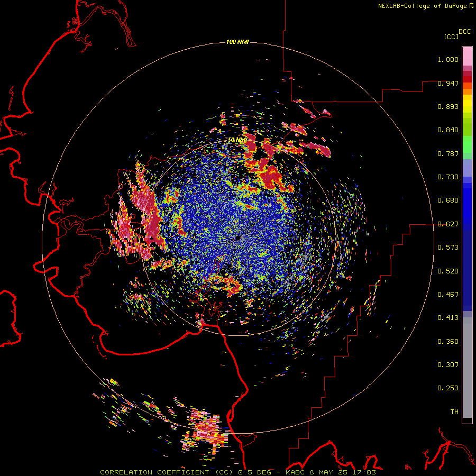Pick the light pink swatch atop color bar
476x476 pixels.
(467, 57)
